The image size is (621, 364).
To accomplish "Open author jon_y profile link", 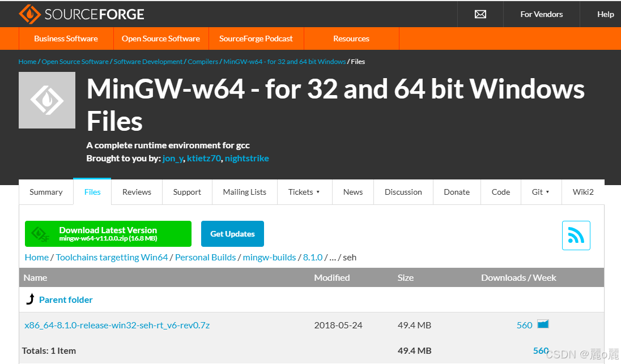I will pyautogui.click(x=173, y=159).
